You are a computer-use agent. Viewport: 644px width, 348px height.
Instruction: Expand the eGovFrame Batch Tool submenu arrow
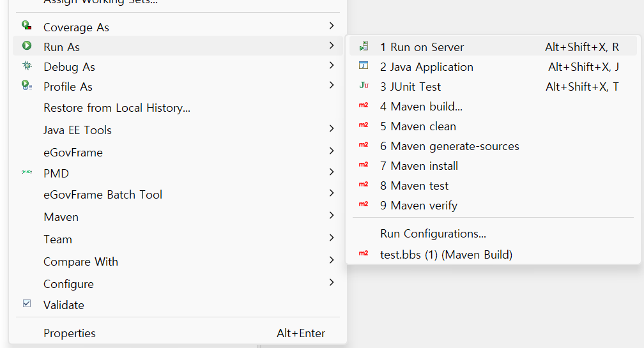pyautogui.click(x=331, y=193)
